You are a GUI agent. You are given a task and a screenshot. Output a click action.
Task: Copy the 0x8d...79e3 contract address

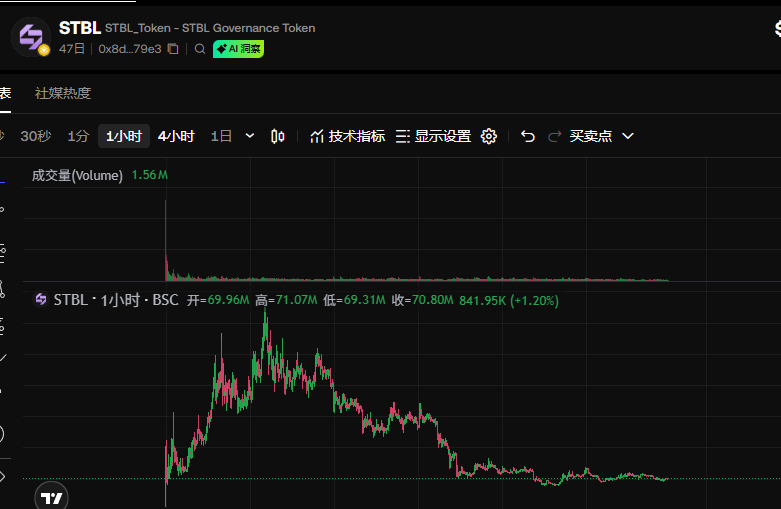[x=173, y=49]
